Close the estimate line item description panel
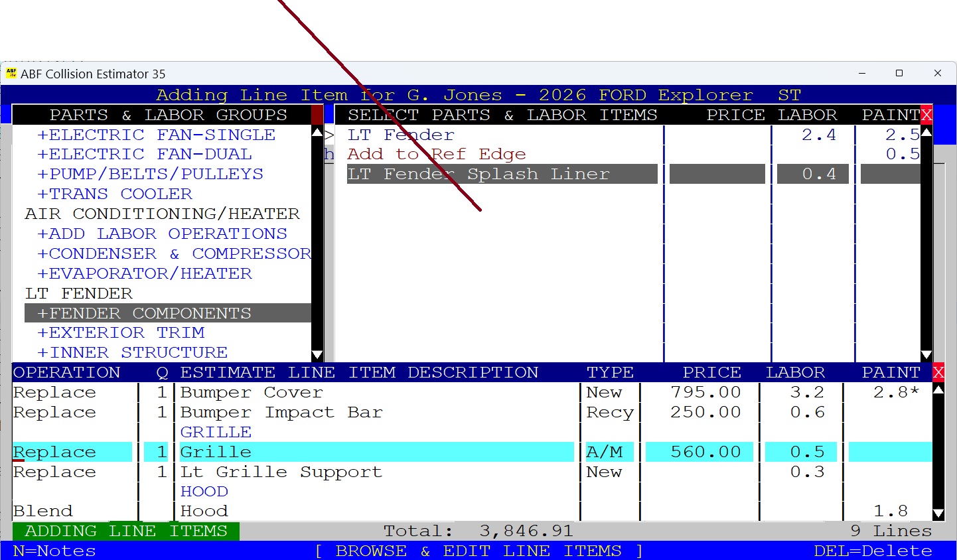This screenshot has height=560, width=957. coord(938,372)
